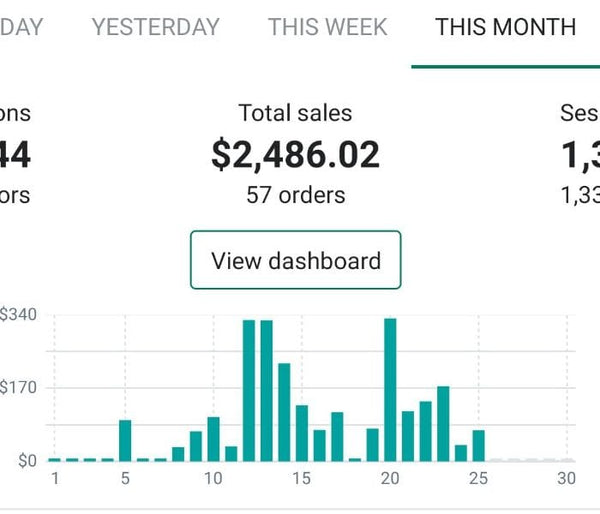This screenshot has width=600, height=514.
Task: Tap the $2,486.02 total sales amount
Action: coord(295,155)
